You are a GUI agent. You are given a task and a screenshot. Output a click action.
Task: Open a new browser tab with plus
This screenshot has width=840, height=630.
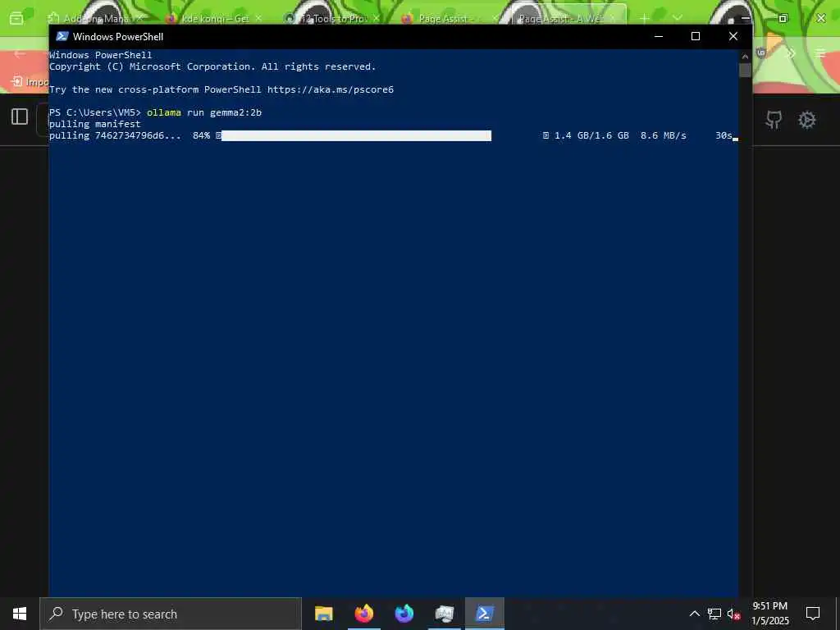click(645, 18)
